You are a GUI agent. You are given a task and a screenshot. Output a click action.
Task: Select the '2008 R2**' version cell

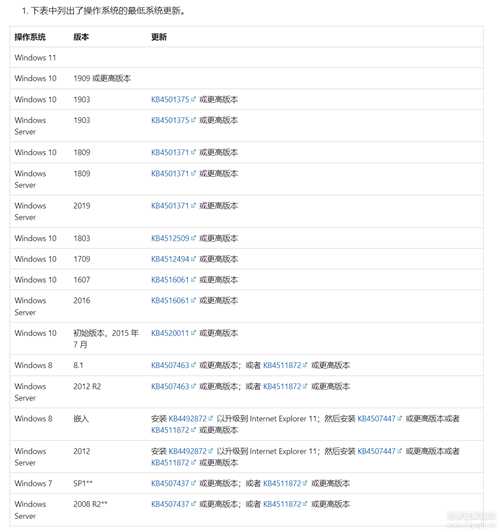tap(90, 504)
